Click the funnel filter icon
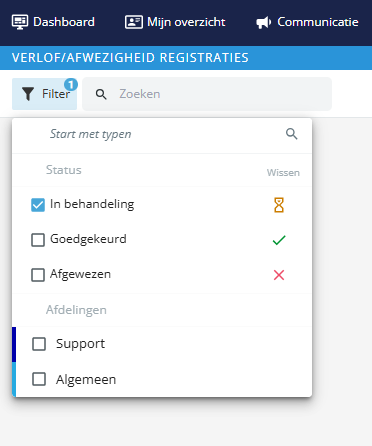The height and width of the screenshot is (446, 372). (28, 94)
